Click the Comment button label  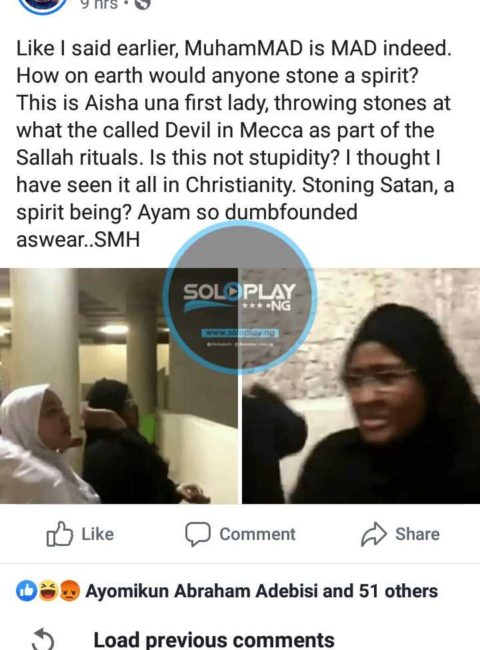click(257, 534)
